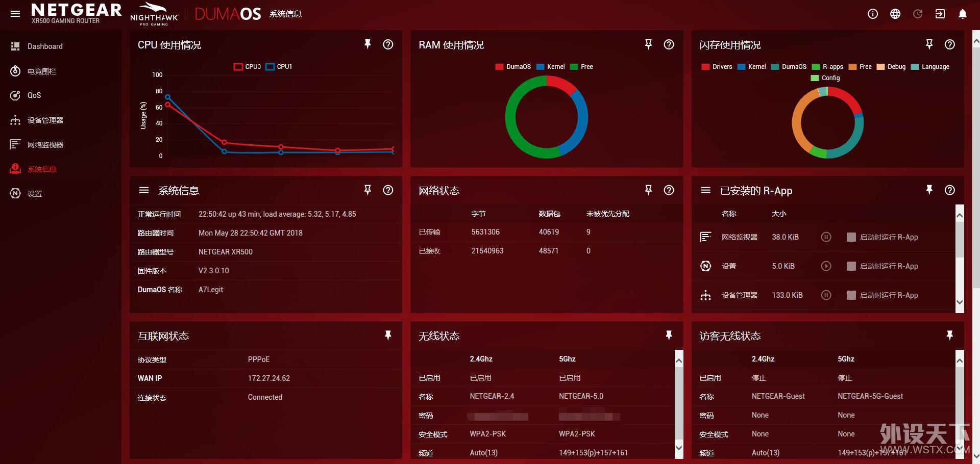This screenshot has width=980, height=464.
Task: Toggle CPU1 series in CPU chart legend
Action: 279,67
